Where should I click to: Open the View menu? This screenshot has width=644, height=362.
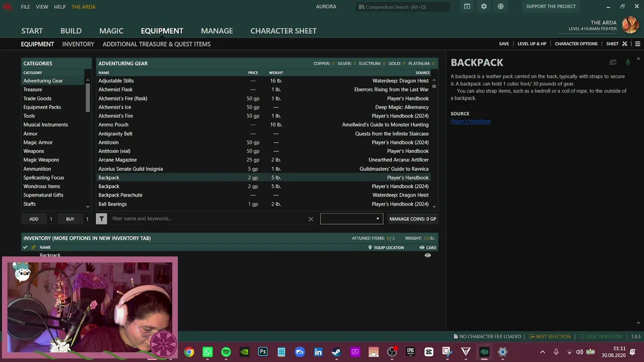[42, 7]
